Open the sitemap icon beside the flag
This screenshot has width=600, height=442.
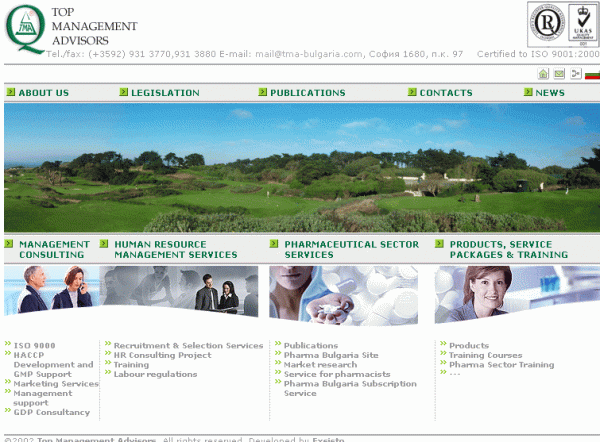coord(575,74)
